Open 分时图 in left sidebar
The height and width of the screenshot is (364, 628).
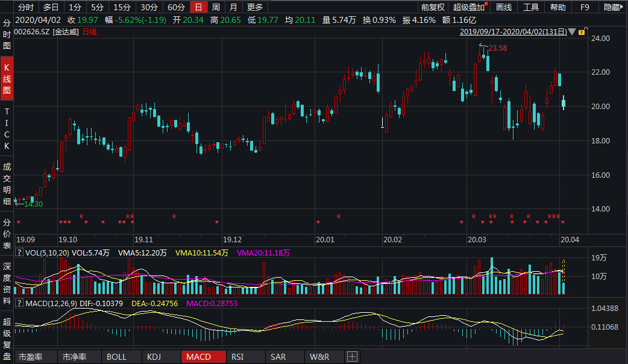click(7, 34)
